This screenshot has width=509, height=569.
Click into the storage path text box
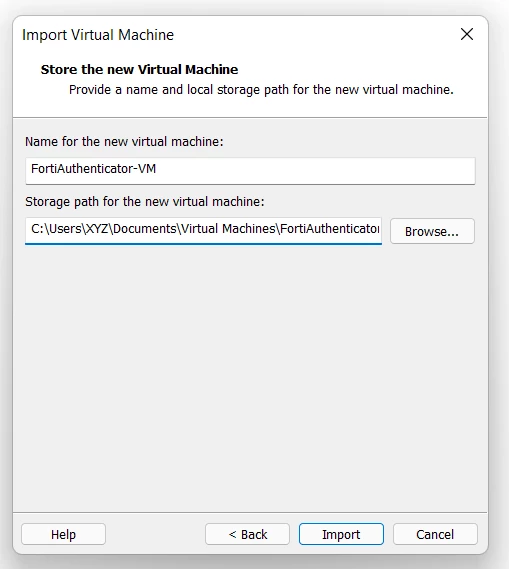click(204, 231)
